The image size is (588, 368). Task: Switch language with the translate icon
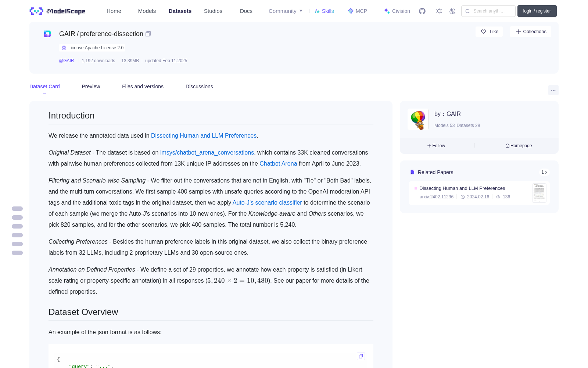(x=453, y=11)
